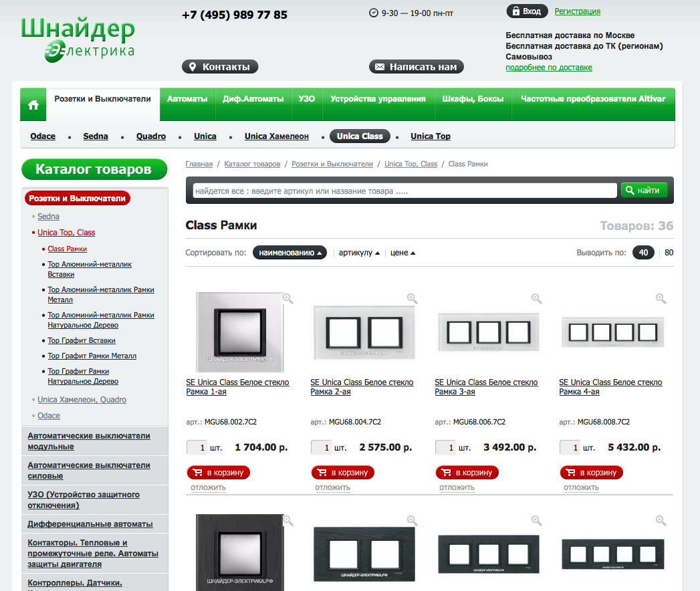Go to home via house icon

click(x=33, y=105)
